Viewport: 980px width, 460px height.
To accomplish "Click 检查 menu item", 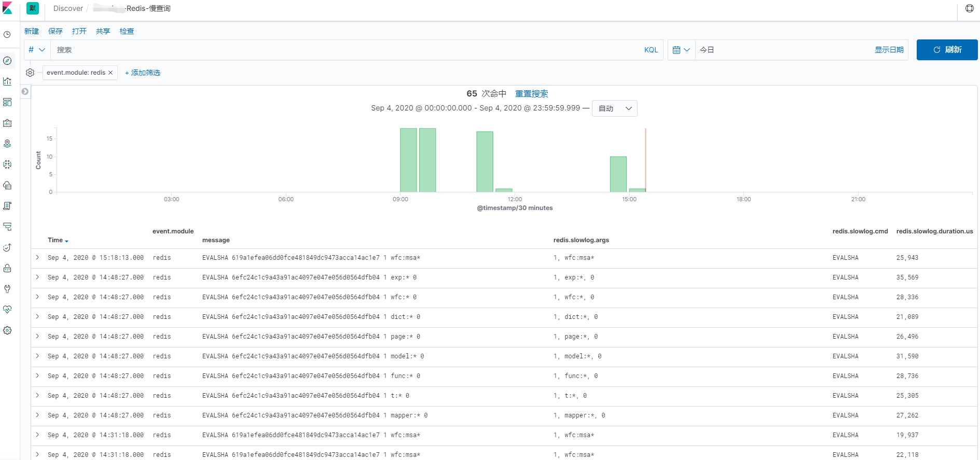I will (127, 31).
